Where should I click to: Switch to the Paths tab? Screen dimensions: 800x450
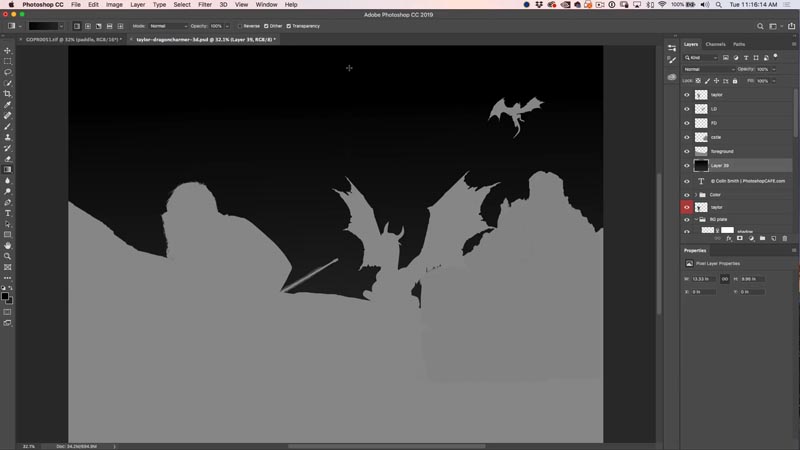click(x=739, y=44)
